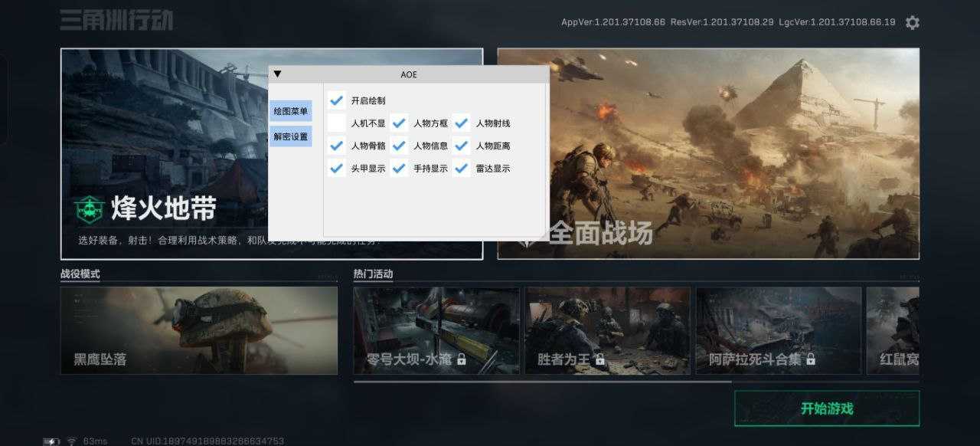This screenshot has height=446, width=980.
Task: Enable the 人机不显 checkbox
Action: coord(336,123)
